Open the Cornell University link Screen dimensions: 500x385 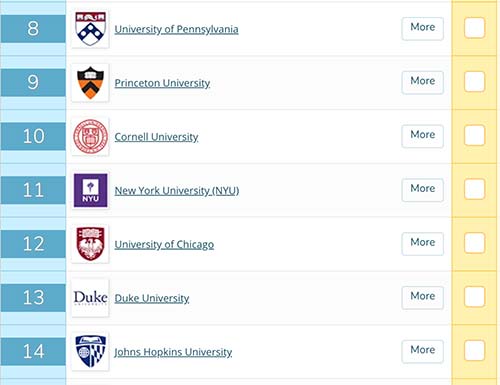(156, 137)
